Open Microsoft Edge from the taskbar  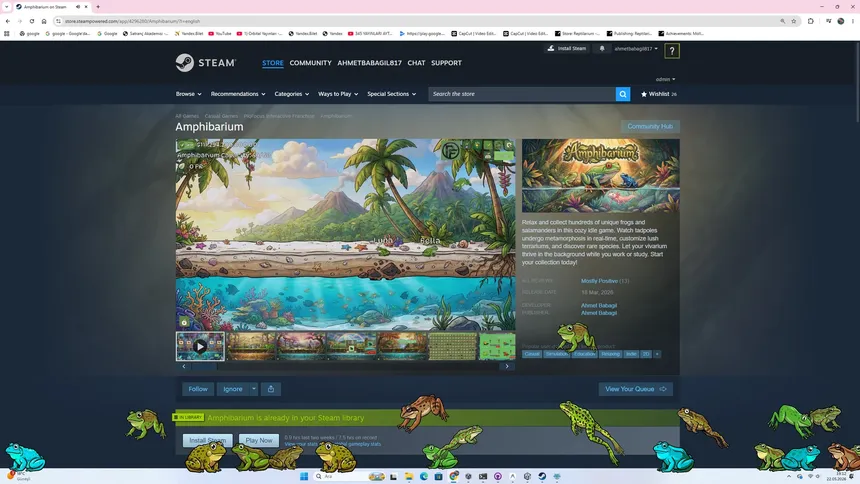pos(424,476)
